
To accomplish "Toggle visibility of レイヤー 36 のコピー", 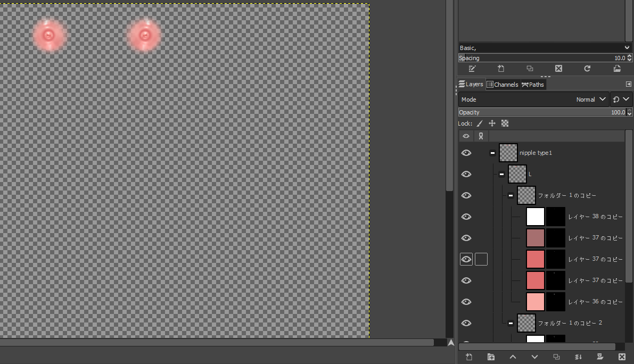I will [466, 302].
